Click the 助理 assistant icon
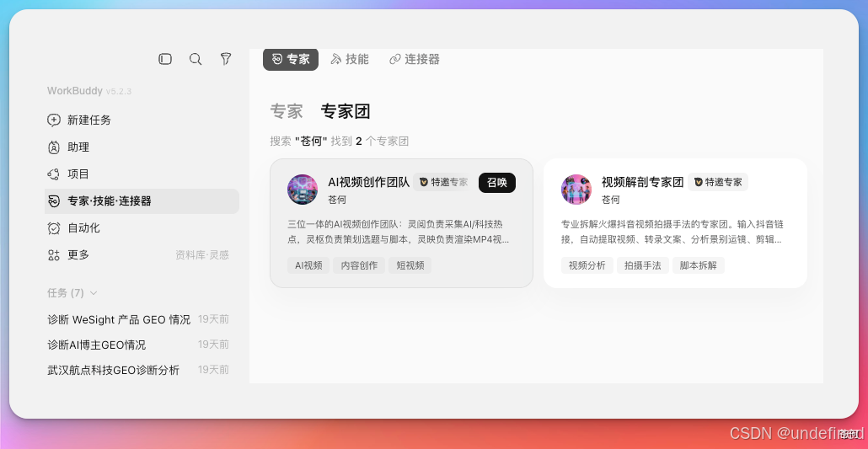Screen dimensions: 868x449 coord(54,147)
